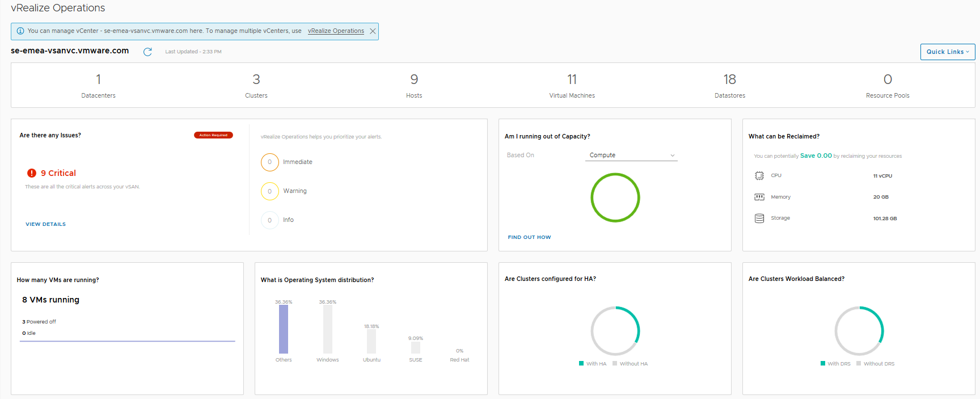Image resolution: width=980 pixels, height=399 pixels.
Task: Open the Quick Links dropdown
Action: click(x=948, y=52)
